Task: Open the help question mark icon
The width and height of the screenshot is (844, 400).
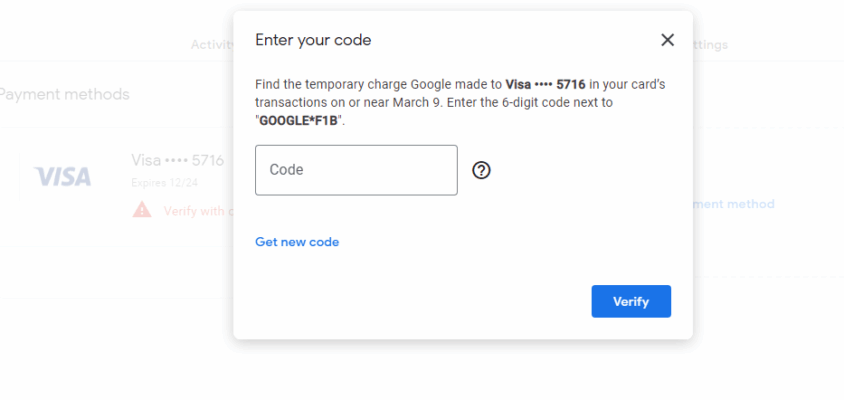Action: click(481, 170)
